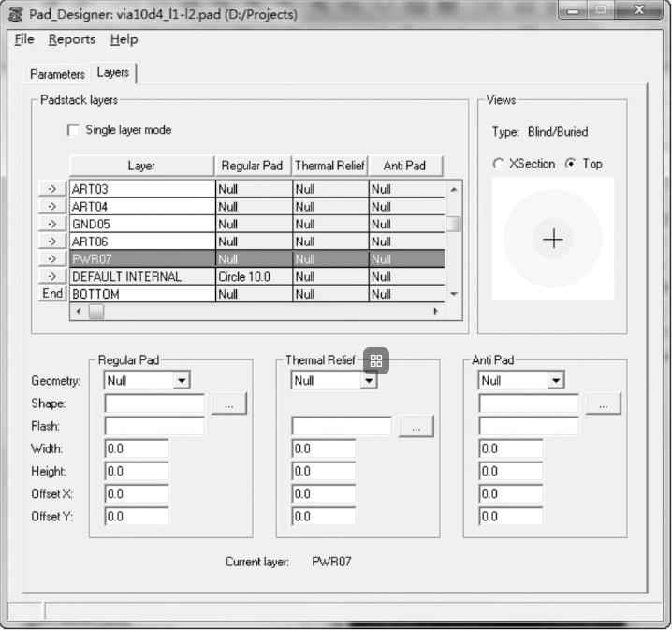Open the Help menu
The image size is (672, 630).
point(124,39)
